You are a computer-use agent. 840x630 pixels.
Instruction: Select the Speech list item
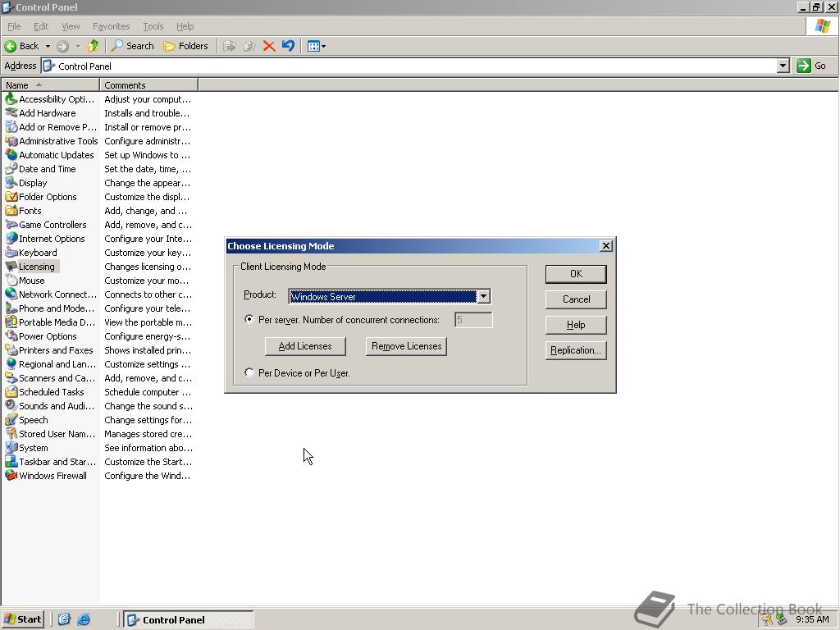(x=27, y=419)
